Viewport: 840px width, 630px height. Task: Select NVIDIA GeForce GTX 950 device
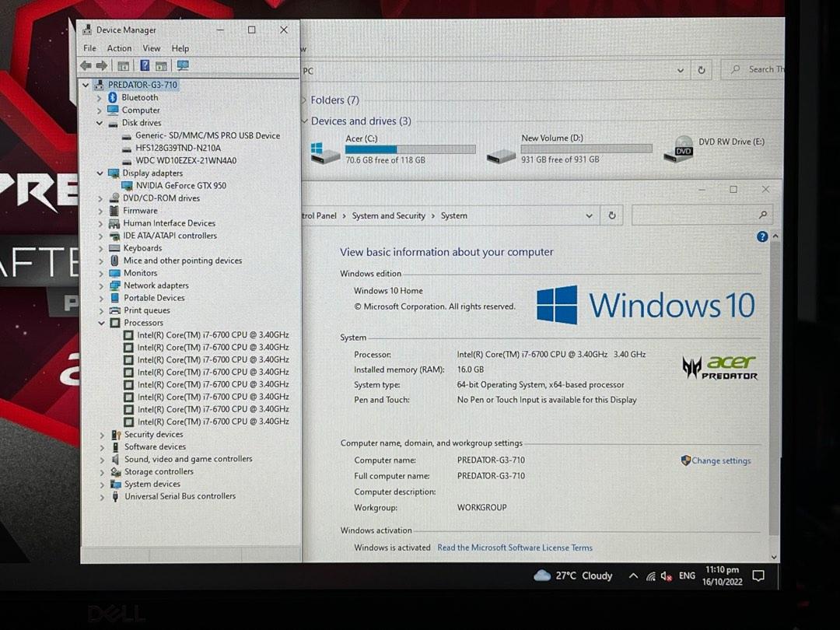[180, 186]
